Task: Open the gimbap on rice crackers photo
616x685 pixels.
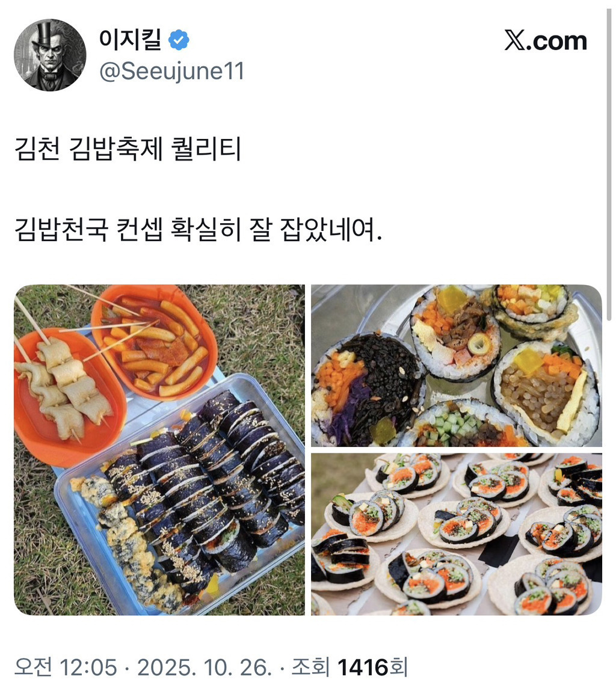Action: [456, 534]
